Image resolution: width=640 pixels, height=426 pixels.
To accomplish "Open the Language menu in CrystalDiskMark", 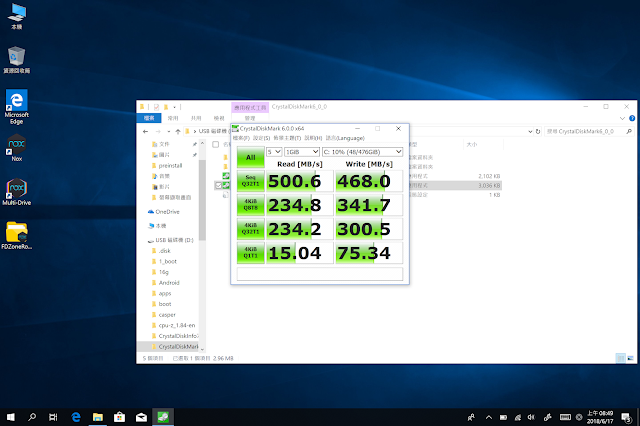I will click(345, 138).
